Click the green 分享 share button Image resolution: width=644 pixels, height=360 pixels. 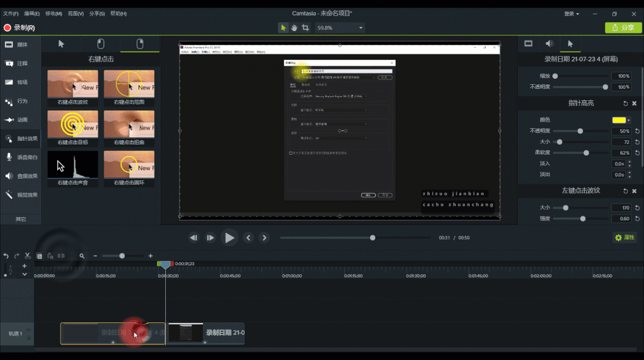coord(623,27)
